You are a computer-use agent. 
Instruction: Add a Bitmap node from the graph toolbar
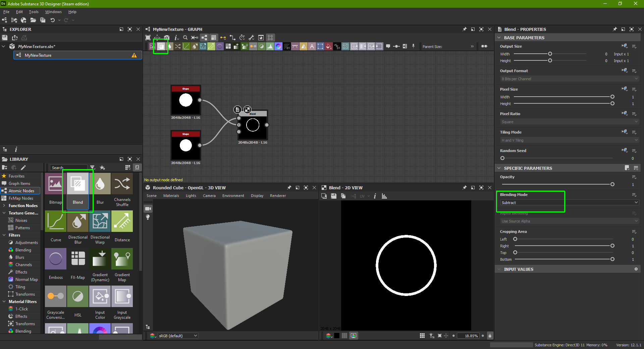click(153, 46)
